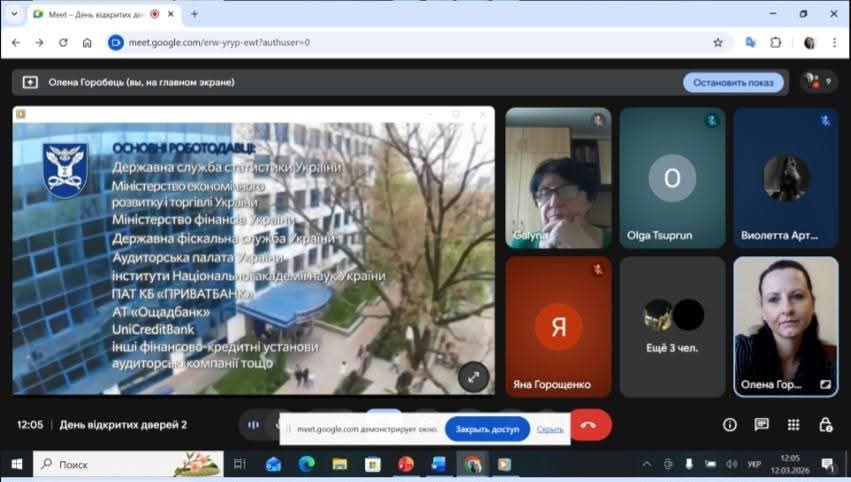851x482 pixels.
Task: Click the Google Translate icon in address bar
Action: pyautogui.click(x=751, y=42)
